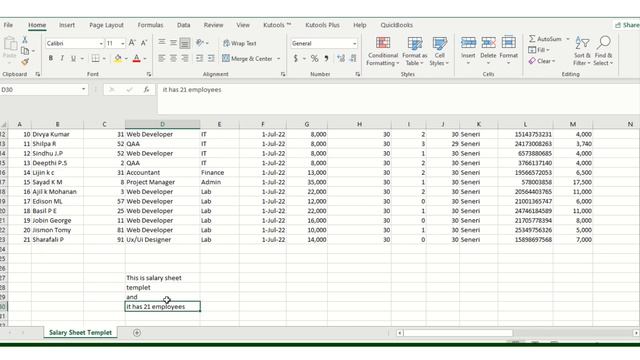Increase decimal places
Viewport: 640px width, 360px height.
[x=341, y=58]
